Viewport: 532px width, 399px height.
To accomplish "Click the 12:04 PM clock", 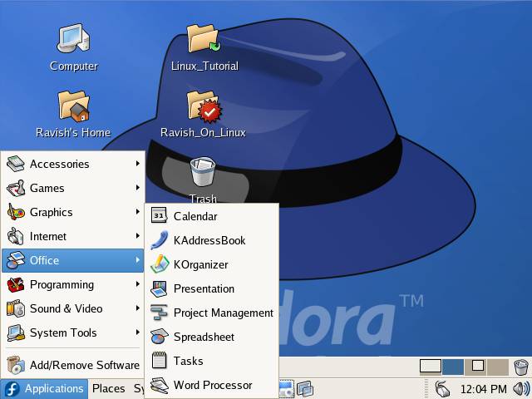I will point(483,388).
